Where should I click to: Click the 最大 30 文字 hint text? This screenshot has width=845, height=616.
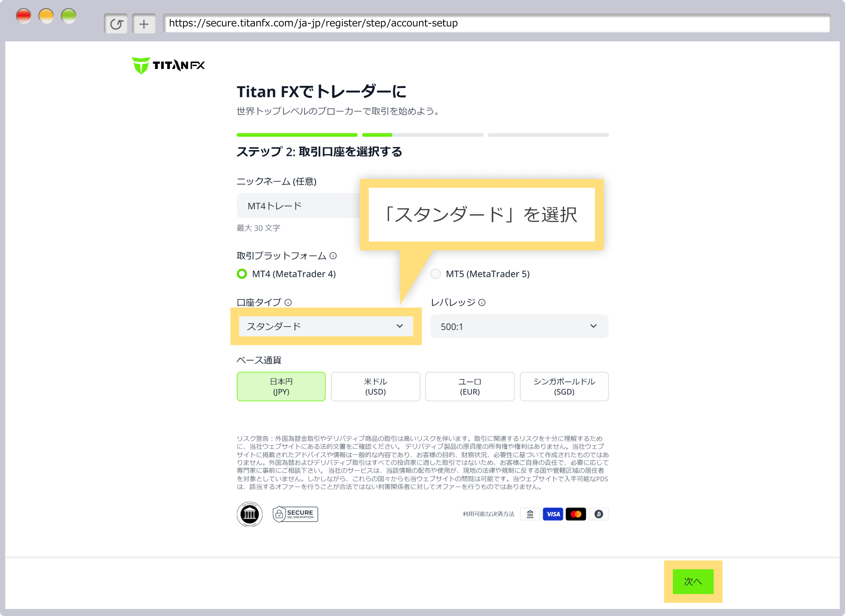pyautogui.click(x=258, y=228)
